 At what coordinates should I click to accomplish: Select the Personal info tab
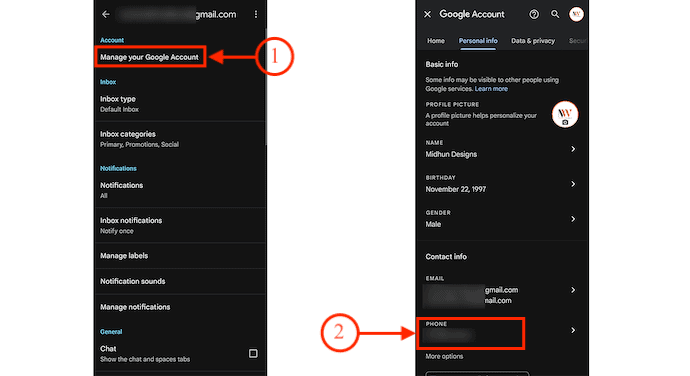478,41
